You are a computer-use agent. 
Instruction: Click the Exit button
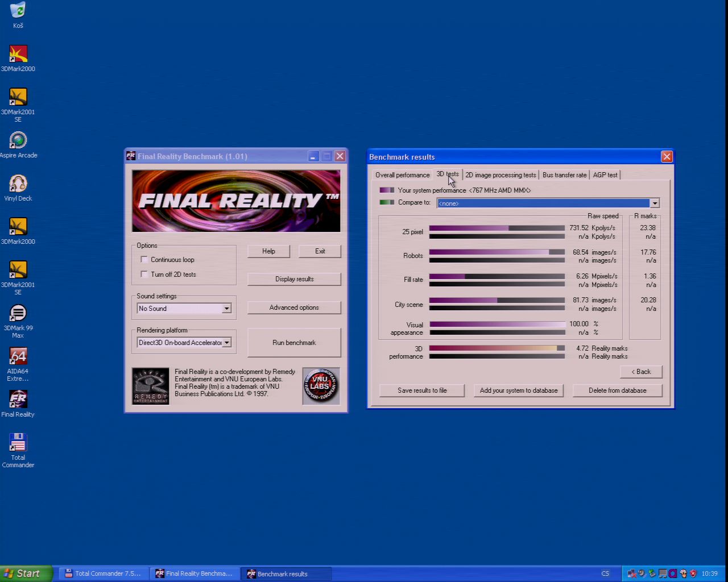pyautogui.click(x=320, y=251)
